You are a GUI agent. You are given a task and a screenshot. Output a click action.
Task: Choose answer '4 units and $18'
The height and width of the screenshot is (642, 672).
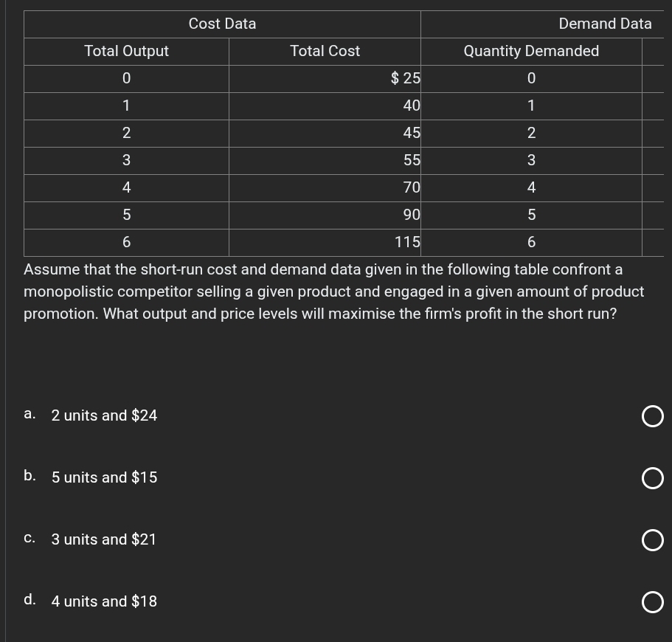pos(104,601)
